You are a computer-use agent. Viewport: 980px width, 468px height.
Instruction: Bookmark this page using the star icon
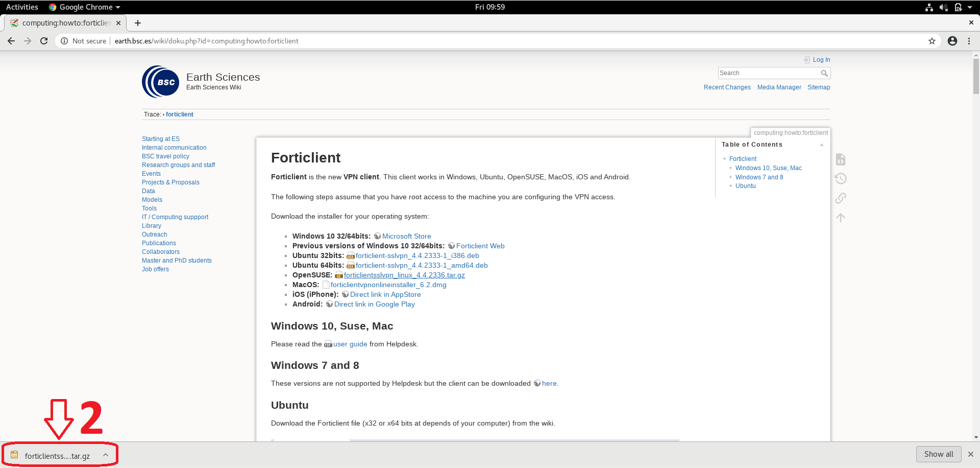[x=932, y=41]
